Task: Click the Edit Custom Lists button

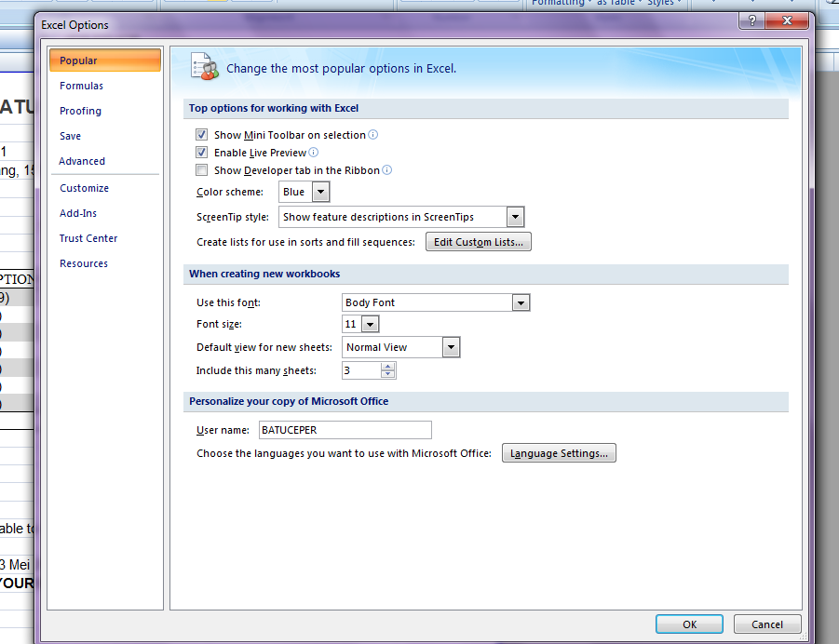Action: tap(479, 242)
